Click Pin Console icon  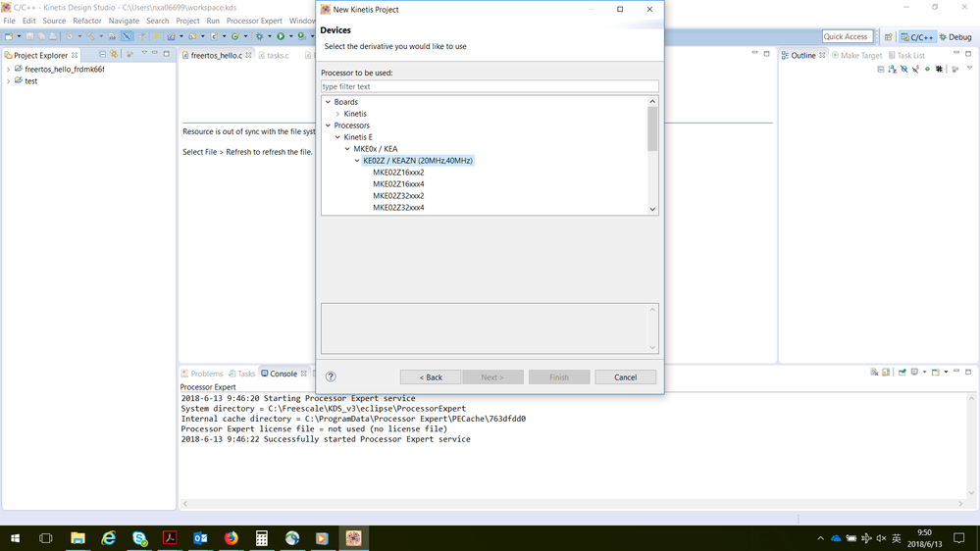tap(903, 372)
